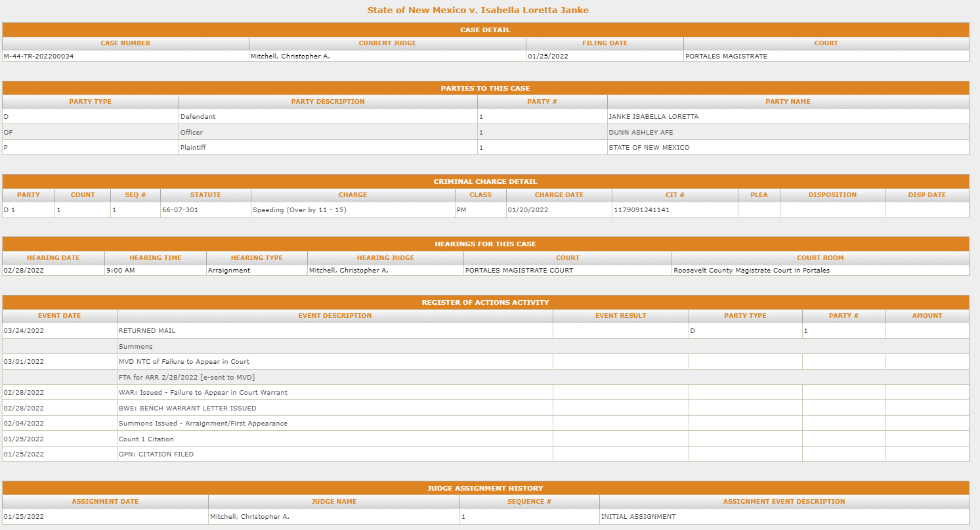Screen dimensions: 980x530
Task: Click 'INITIAL ASSIGNMENT' event description
Action: [638, 517]
